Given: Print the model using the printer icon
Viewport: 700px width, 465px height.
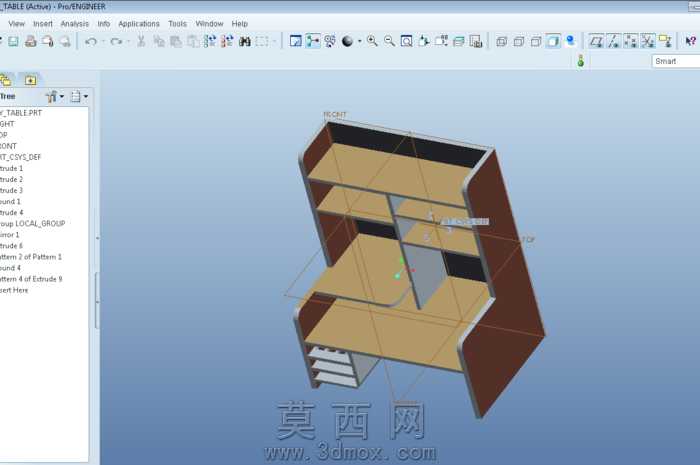Looking at the screenshot, I should [30, 42].
